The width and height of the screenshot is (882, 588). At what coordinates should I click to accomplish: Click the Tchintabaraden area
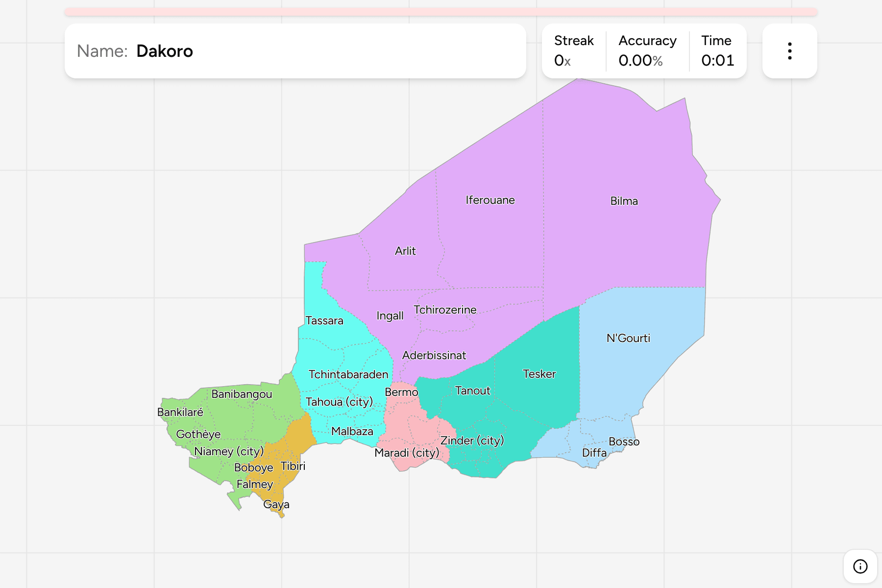(348, 374)
